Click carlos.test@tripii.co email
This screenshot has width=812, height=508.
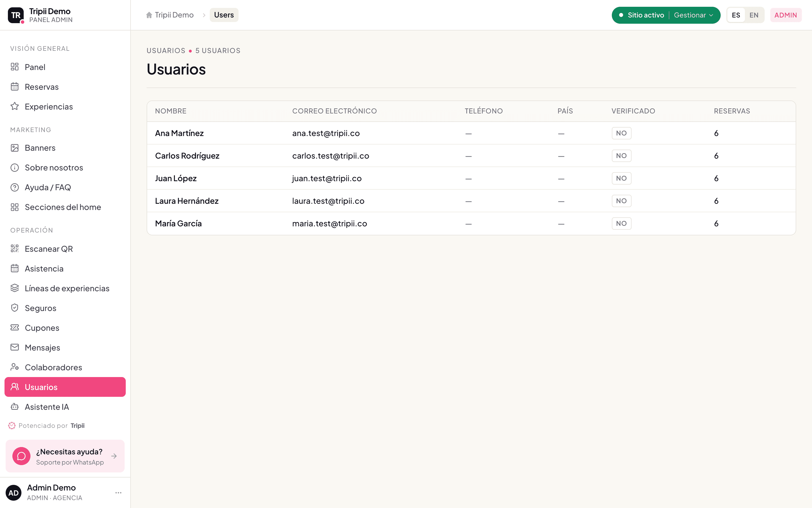330,156
